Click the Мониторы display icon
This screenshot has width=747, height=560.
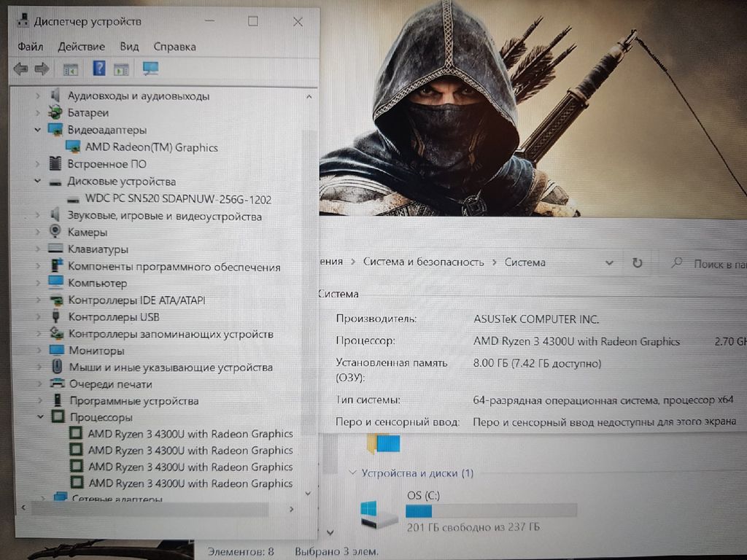coord(56,349)
